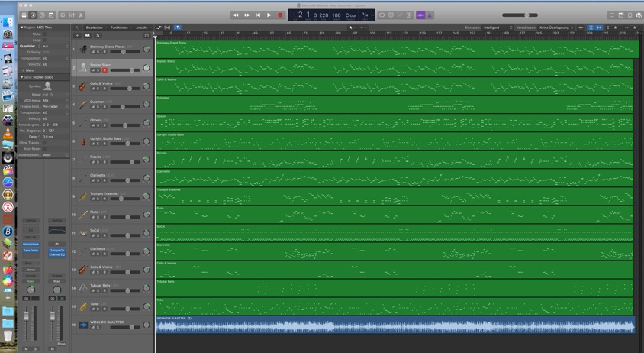Click the red Record button
The height and width of the screenshot is (353, 644).
click(280, 15)
